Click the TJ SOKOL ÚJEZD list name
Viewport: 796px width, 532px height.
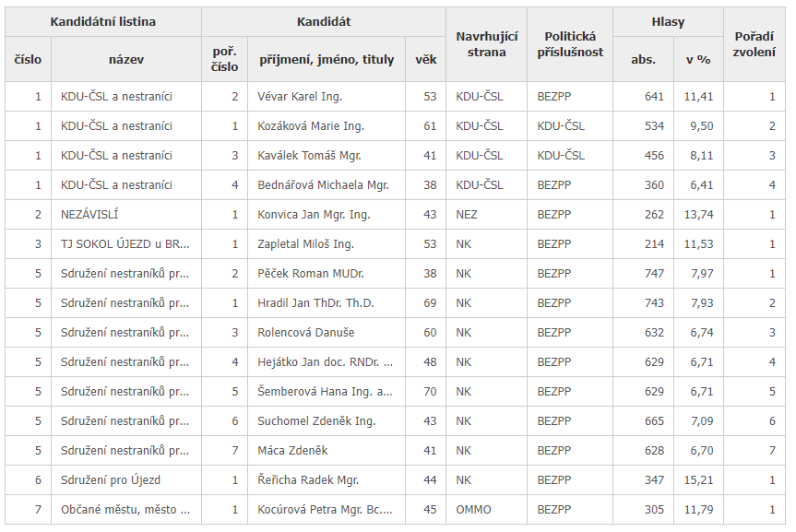coord(125,243)
